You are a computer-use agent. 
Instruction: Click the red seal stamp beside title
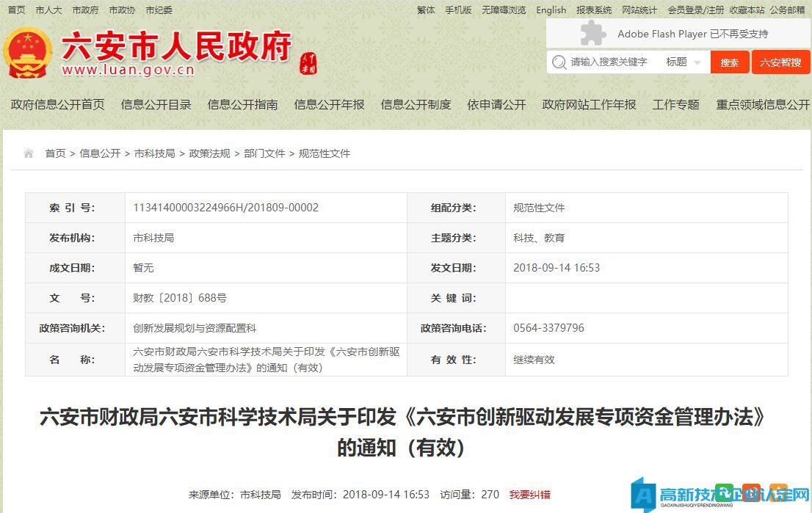point(309,63)
